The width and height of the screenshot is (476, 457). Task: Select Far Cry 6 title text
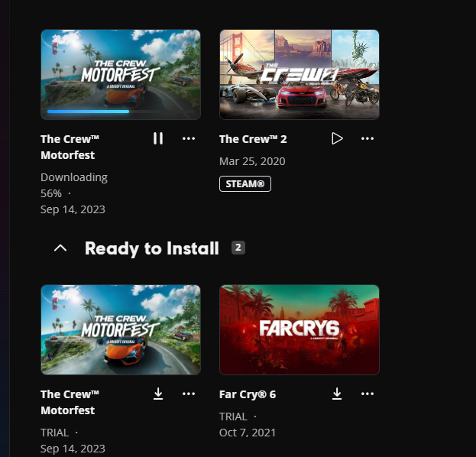click(x=248, y=394)
